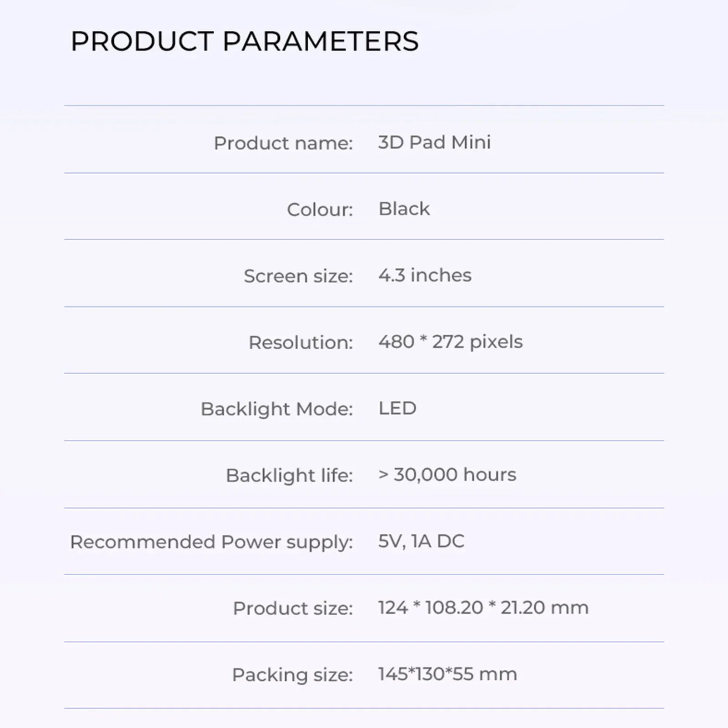Click the 'Product size:' label
This screenshot has width=728, height=728.
click(292, 608)
